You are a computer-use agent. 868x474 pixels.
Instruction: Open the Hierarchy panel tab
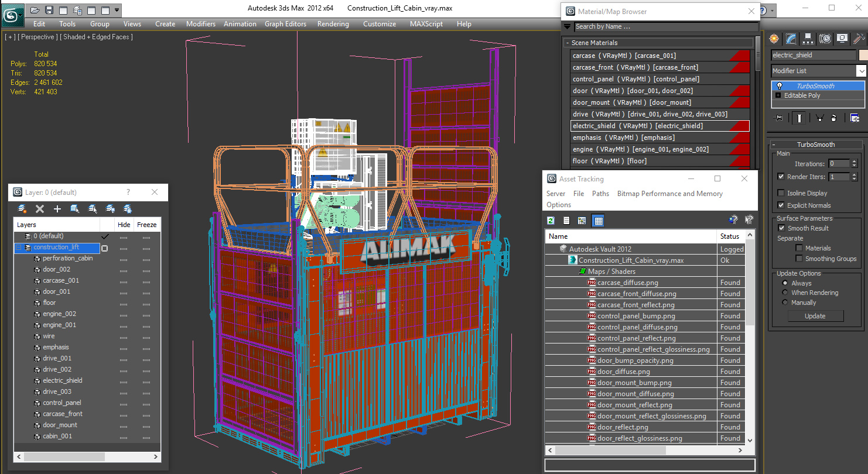point(808,39)
